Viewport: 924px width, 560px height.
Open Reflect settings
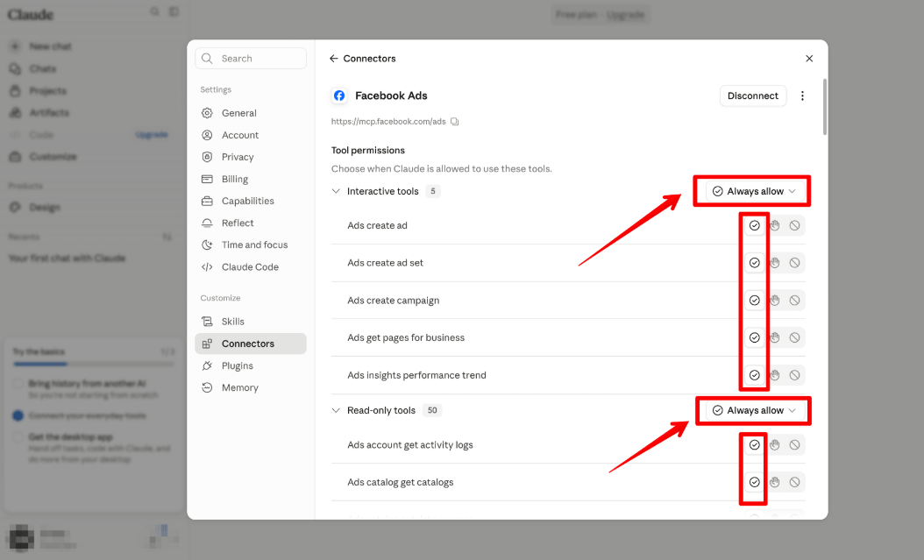click(x=251, y=223)
